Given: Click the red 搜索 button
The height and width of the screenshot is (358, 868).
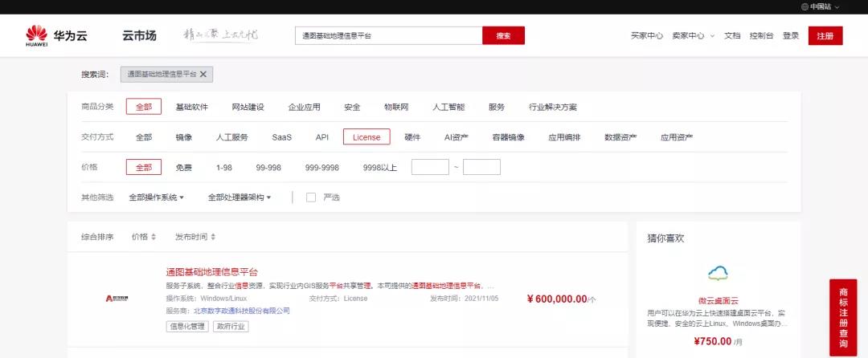Looking at the screenshot, I should coord(503,36).
